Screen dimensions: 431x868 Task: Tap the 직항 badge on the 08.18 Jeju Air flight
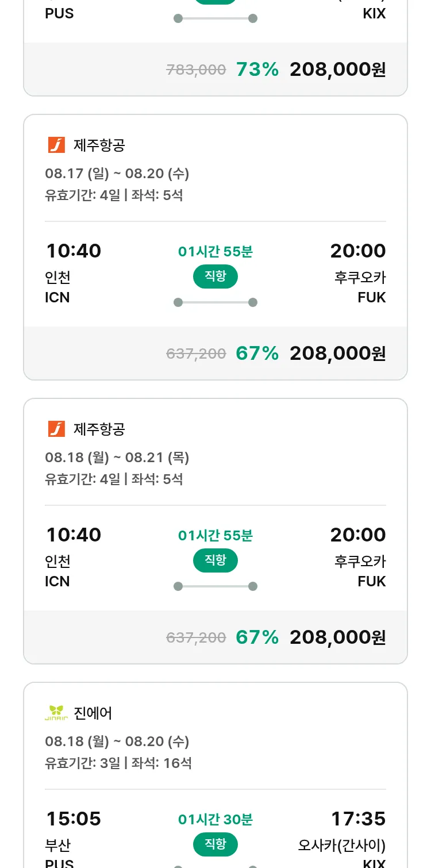(x=215, y=560)
